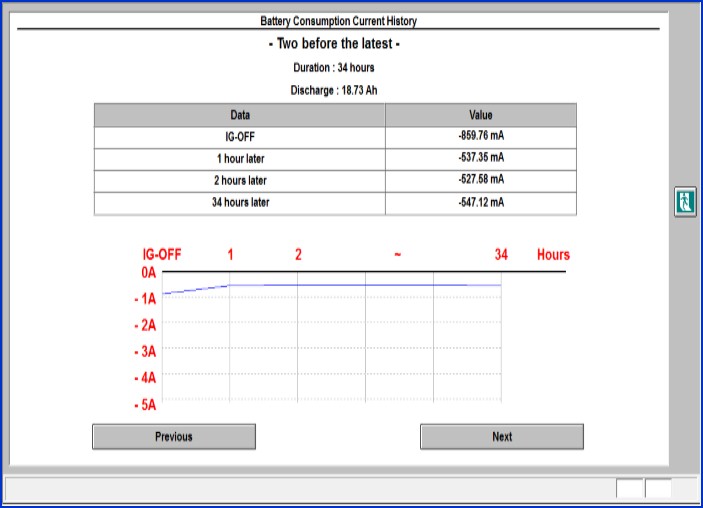Select the IG-OFF row in the table
This screenshot has height=508, width=703.
(240, 137)
